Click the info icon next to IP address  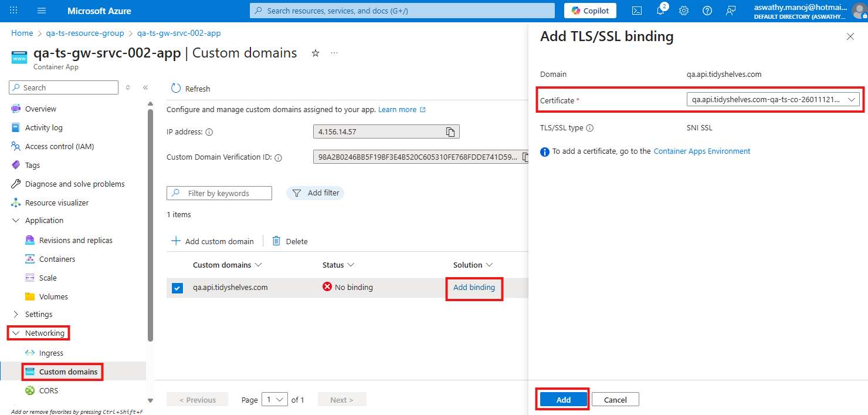click(209, 132)
